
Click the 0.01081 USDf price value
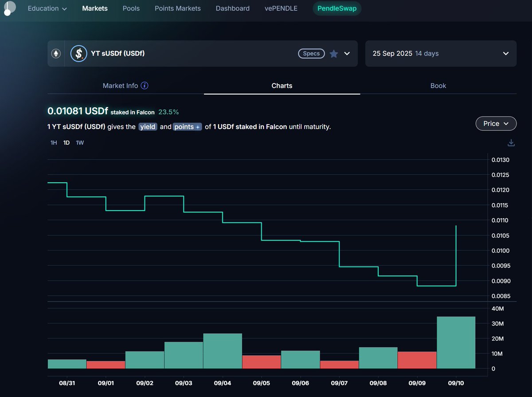tap(78, 111)
